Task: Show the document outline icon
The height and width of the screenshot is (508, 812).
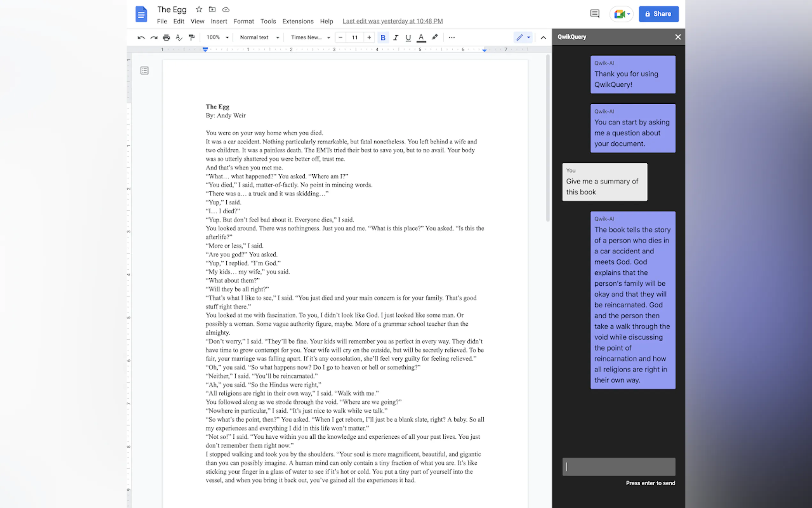Action: click(x=144, y=71)
